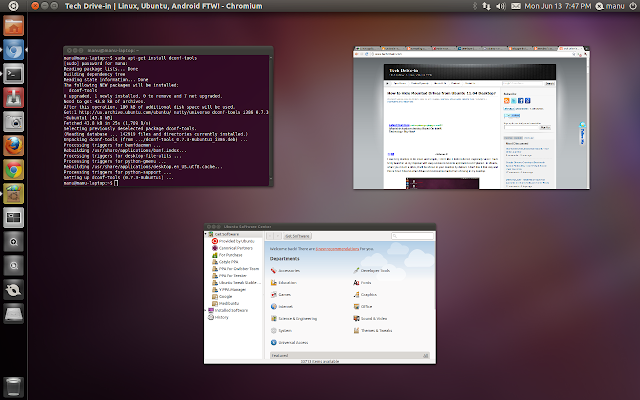
Task: Open the Files lens magnifier icon
Action: coord(13,266)
